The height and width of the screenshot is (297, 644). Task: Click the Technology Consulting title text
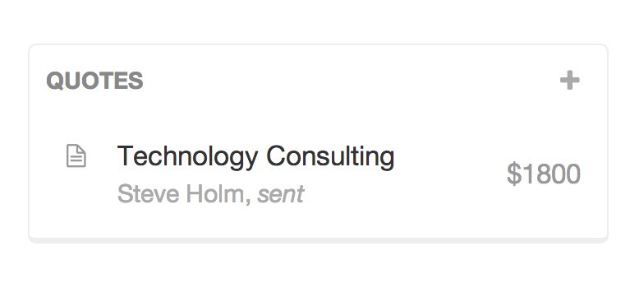coord(255,157)
